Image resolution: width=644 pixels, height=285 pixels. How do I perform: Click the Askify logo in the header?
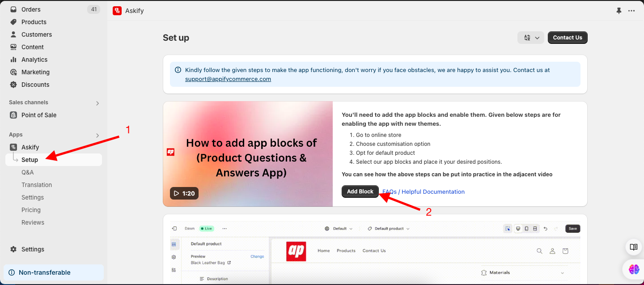click(117, 11)
